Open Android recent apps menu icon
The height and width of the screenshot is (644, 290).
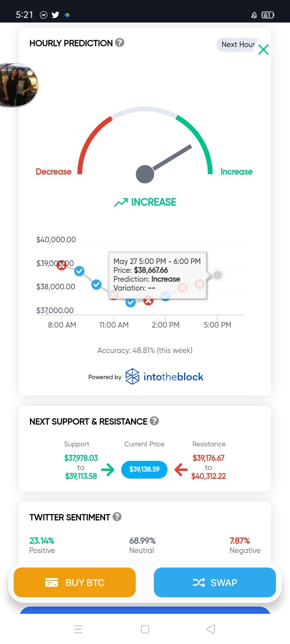pos(79,629)
